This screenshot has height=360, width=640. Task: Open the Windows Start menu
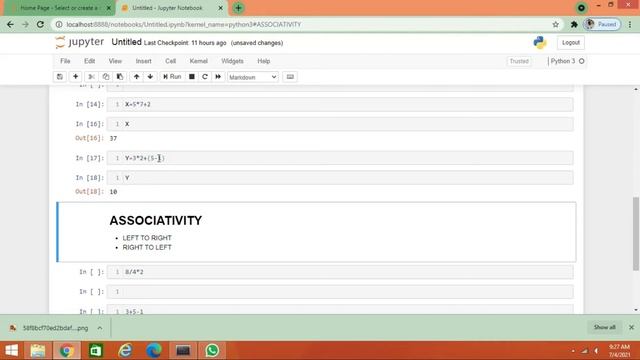tap(11, 351)
